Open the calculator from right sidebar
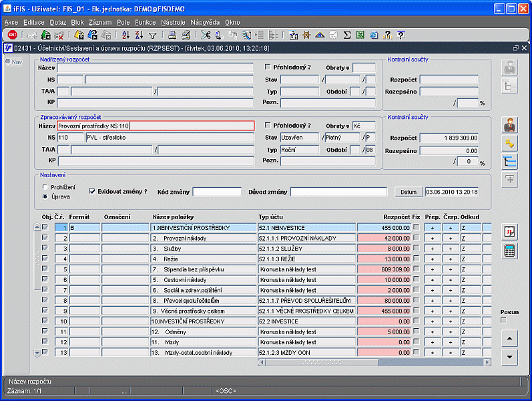532x401 pixels. click(x=510, y=251)
